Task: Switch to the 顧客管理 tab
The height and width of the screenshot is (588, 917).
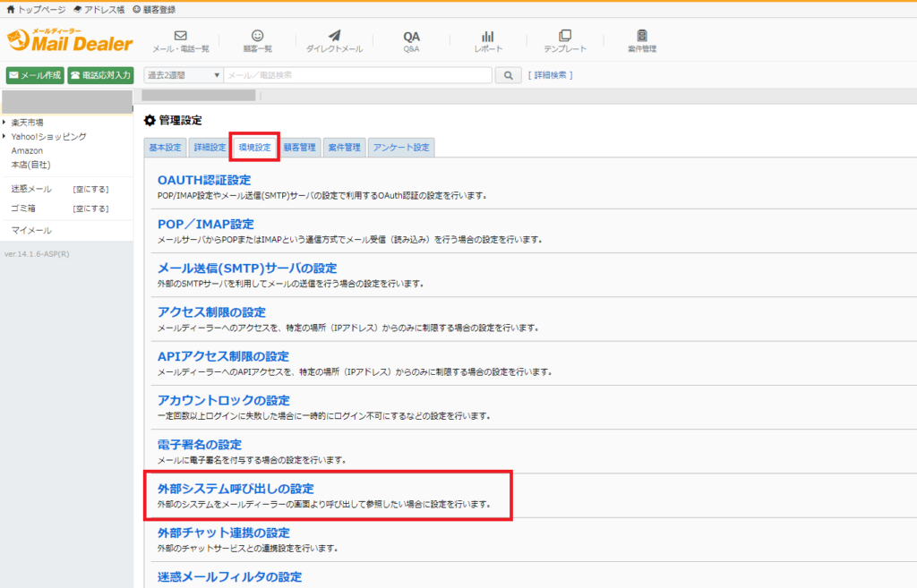Action: click(x=299, y=147)
